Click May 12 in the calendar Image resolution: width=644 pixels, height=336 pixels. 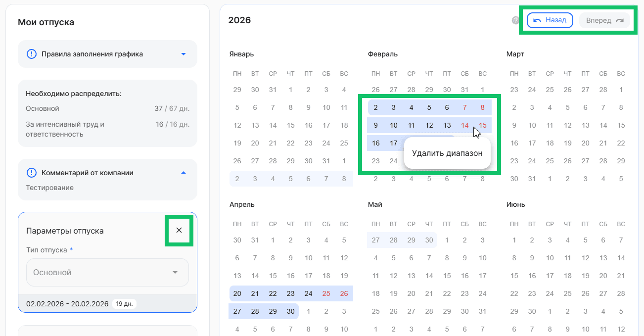[394, 276]
